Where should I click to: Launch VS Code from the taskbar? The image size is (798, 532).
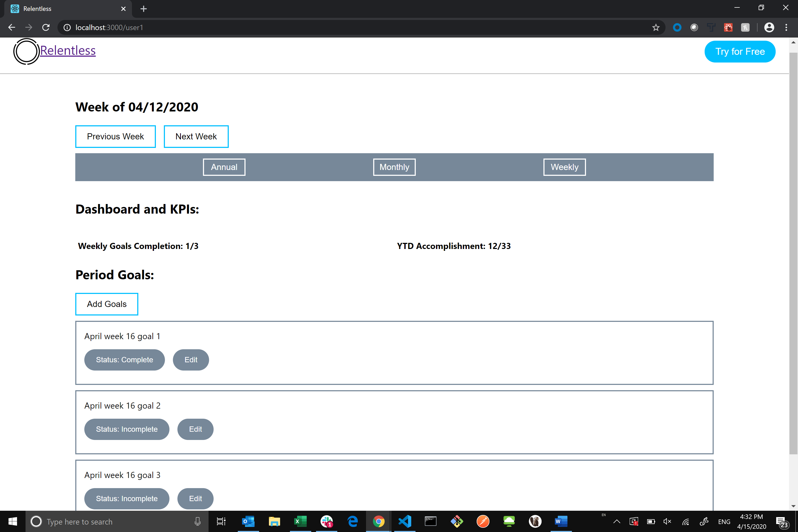point(405,521)
